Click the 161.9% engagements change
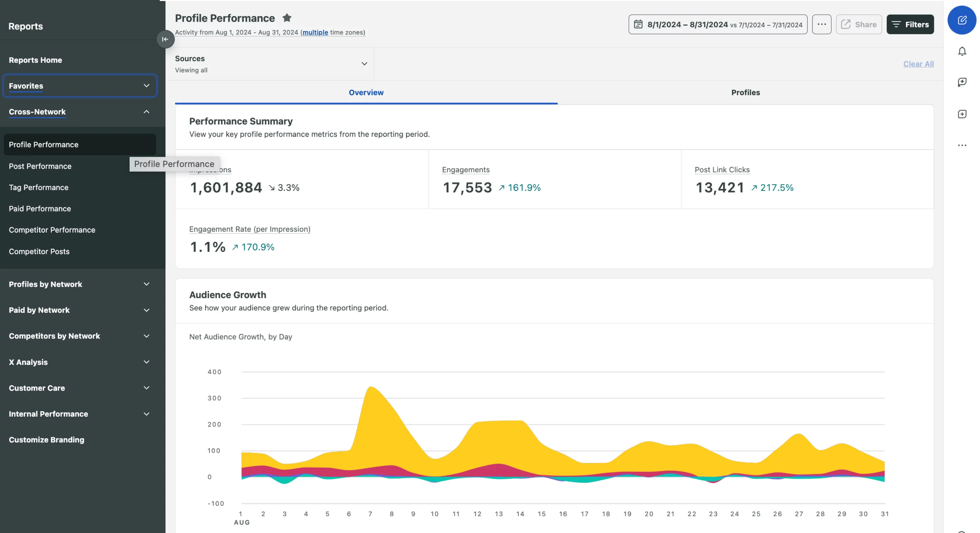 click(x=520, y=187)
